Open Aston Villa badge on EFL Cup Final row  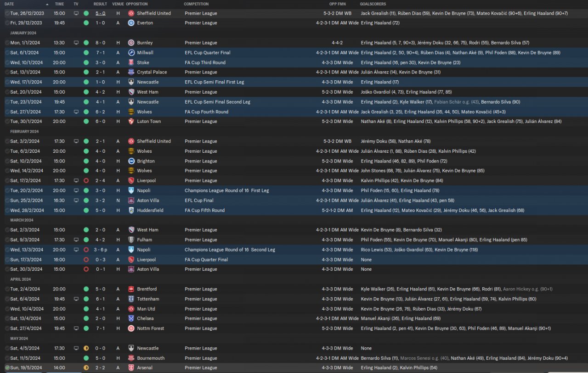(x=131, y=200)
